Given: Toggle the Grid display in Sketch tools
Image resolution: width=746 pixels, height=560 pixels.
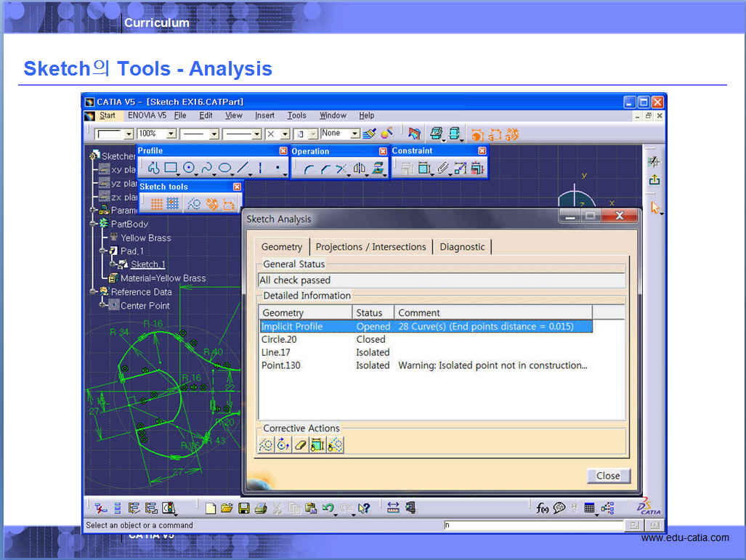Looking at the screenshot, I should click(156, 204).
